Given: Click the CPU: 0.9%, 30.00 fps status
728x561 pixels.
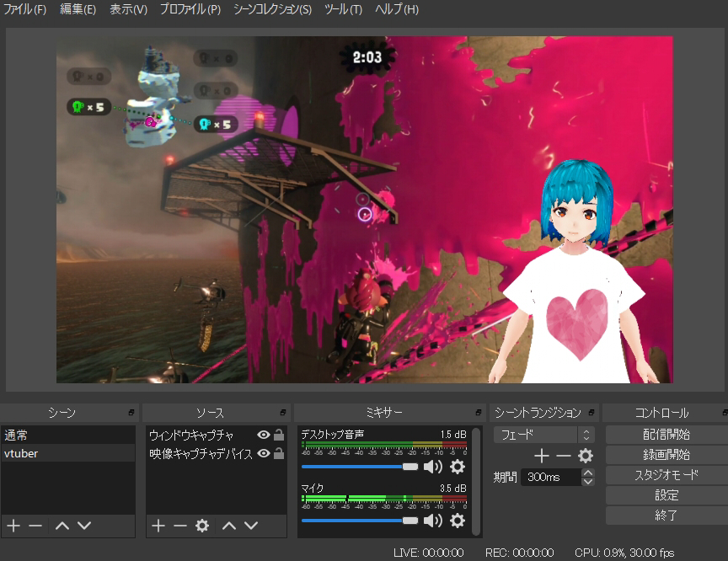Looking at the screenshot, I should 624,553.
